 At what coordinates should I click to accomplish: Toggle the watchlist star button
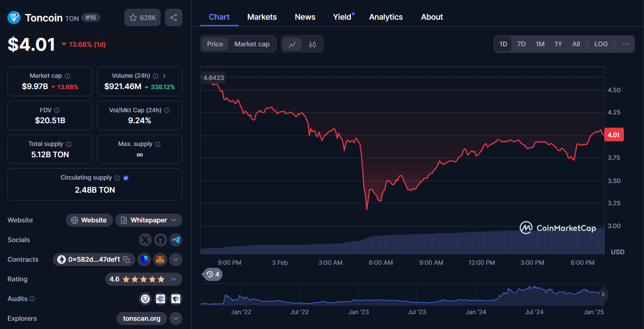coord(142,17)
